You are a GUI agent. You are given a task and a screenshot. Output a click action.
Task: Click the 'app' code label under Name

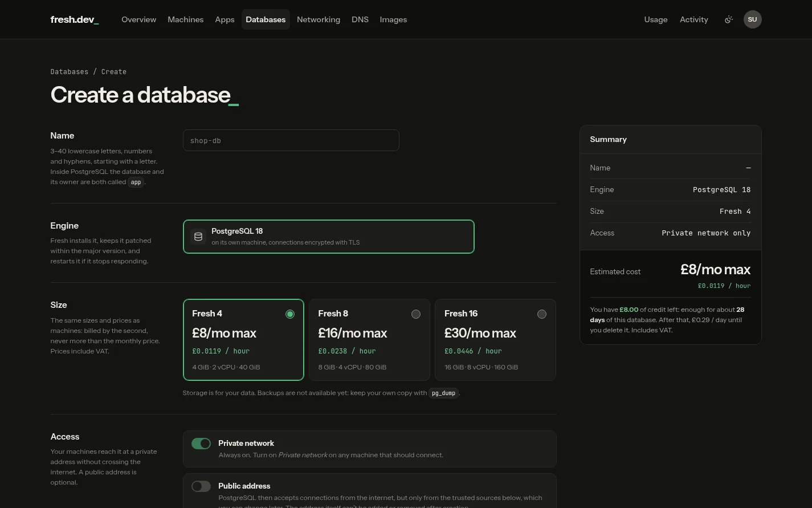coord(136,182)
